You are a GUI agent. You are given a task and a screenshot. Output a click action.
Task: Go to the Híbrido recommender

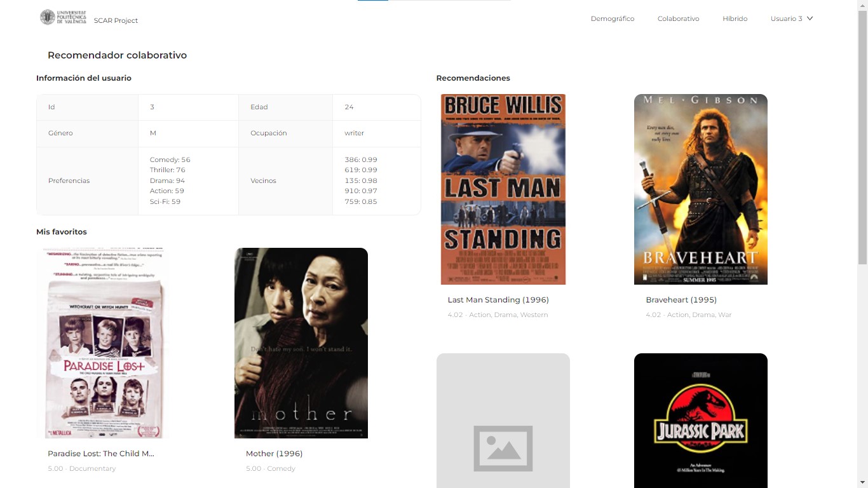click(735, 18)
